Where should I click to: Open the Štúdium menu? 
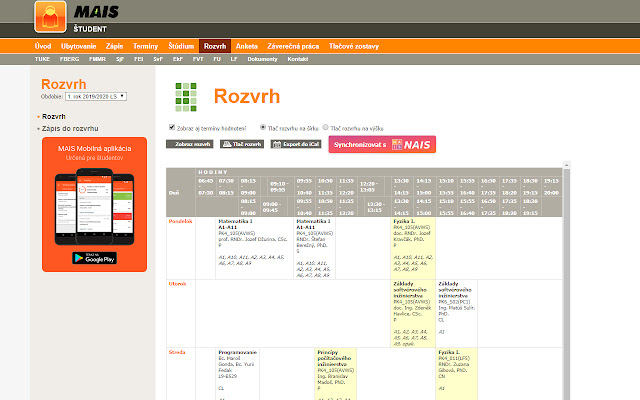pyautogui.click(x=181, y=46)
